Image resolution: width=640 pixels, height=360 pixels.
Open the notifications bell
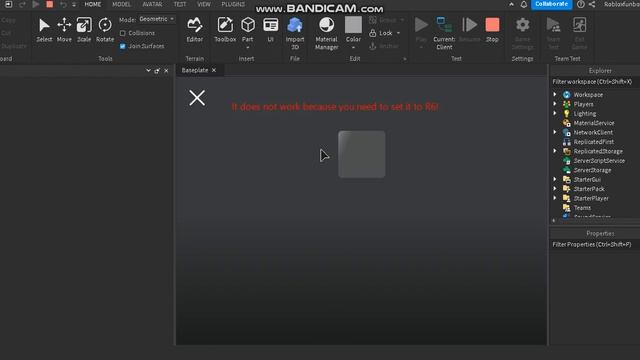(x=524, y=4)
